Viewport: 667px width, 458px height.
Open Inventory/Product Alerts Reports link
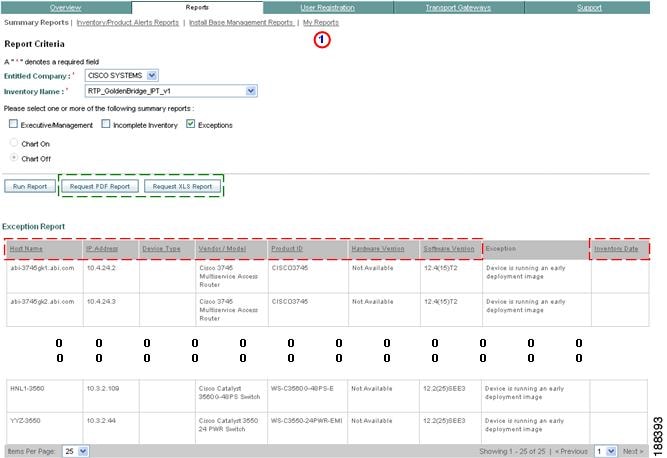click(128, 23)
